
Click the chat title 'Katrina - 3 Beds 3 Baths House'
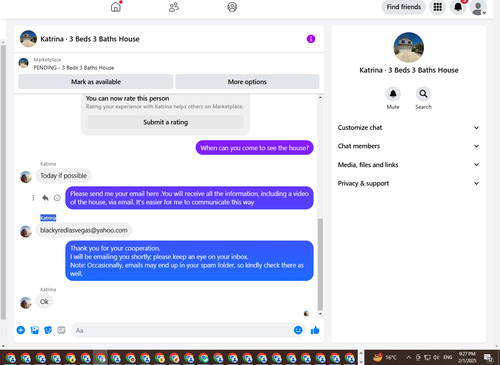click(x=90, y=39)
